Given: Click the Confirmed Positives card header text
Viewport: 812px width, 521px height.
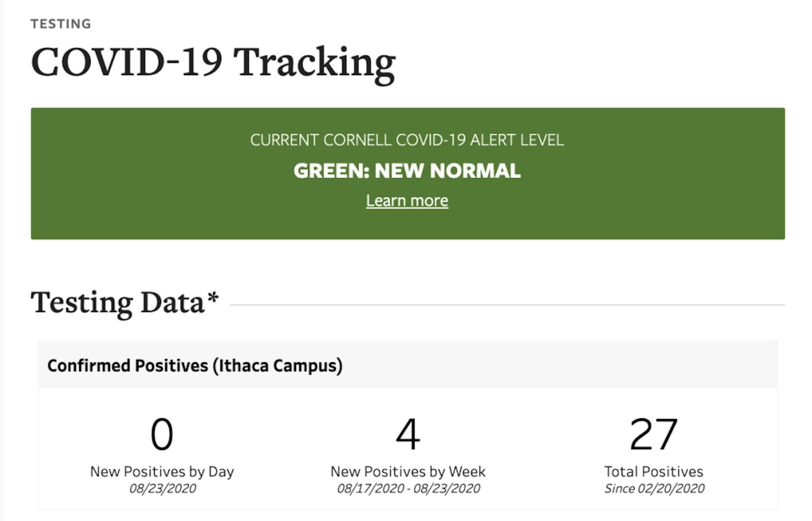Looking at the screenshot, I should click(195, 366).
